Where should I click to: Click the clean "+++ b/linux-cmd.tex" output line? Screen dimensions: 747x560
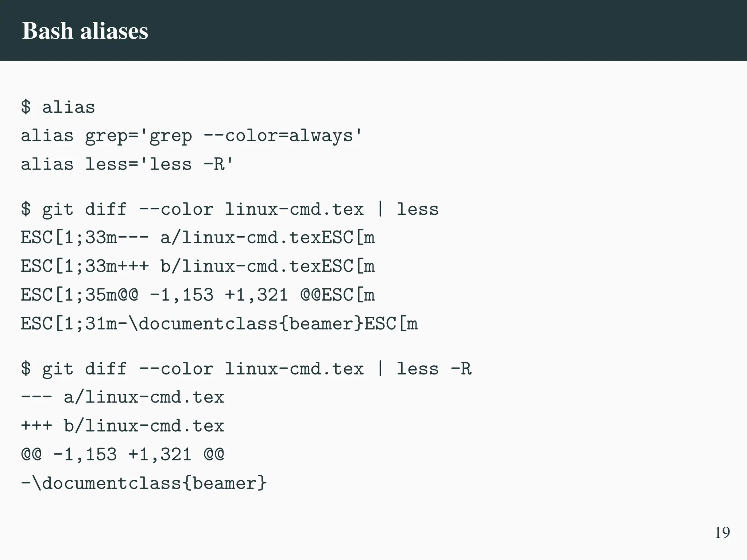(122, 426)
